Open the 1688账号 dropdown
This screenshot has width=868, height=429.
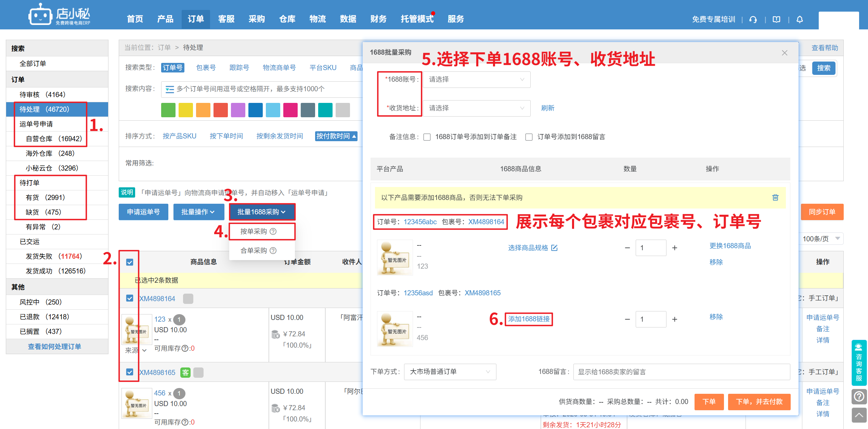(476, 79)
